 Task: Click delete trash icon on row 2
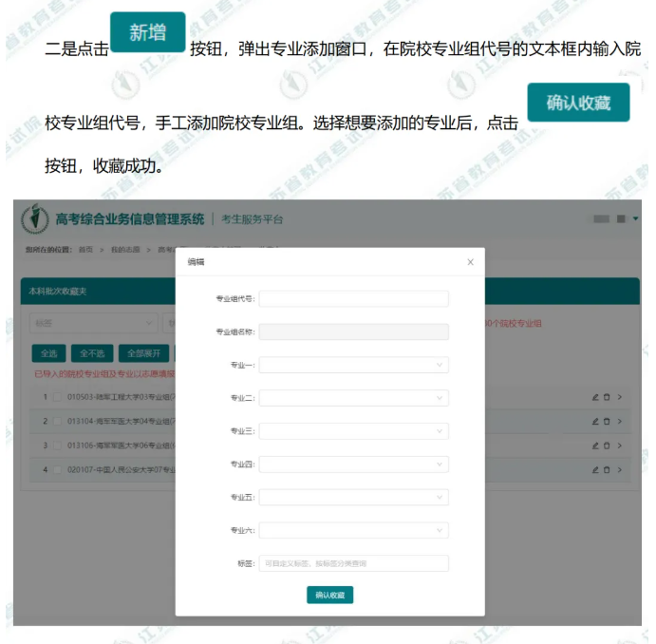[x=607, y=422]
